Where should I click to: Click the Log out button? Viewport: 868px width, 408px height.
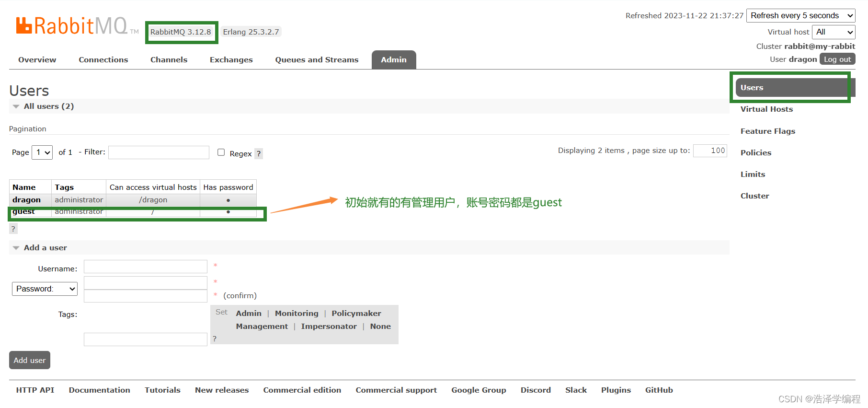point(837,59)
